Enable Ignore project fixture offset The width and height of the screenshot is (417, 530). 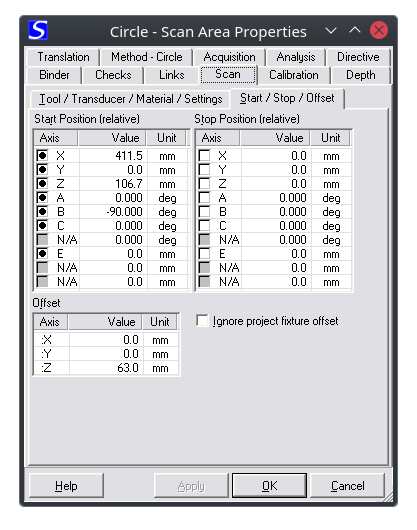(202, 320)
